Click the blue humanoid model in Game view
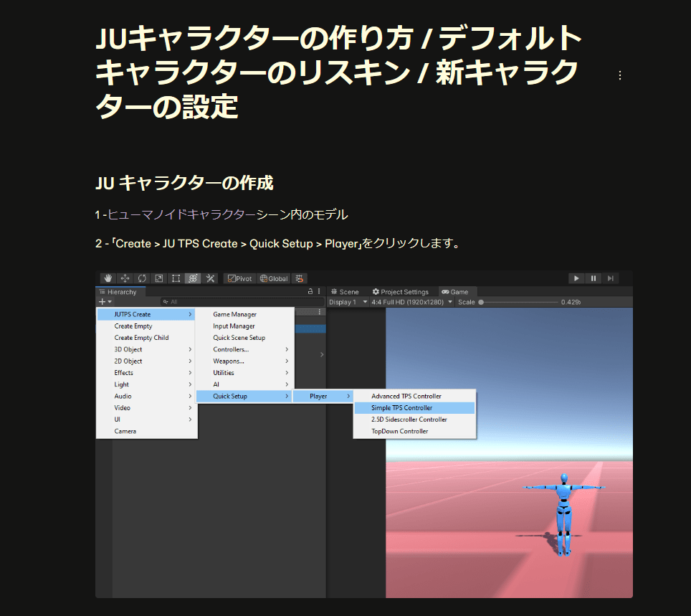 (x=563, y=515)
